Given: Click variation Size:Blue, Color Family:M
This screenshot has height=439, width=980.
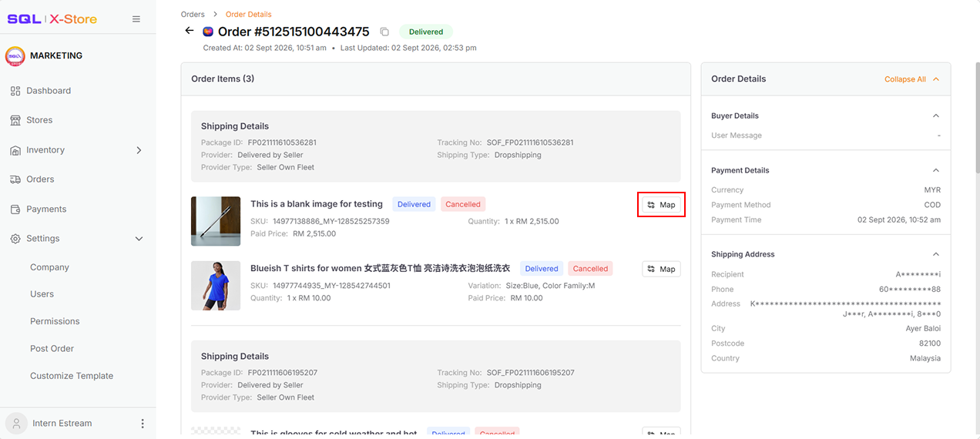Looking at the screenshot, I should coord(551,286).
